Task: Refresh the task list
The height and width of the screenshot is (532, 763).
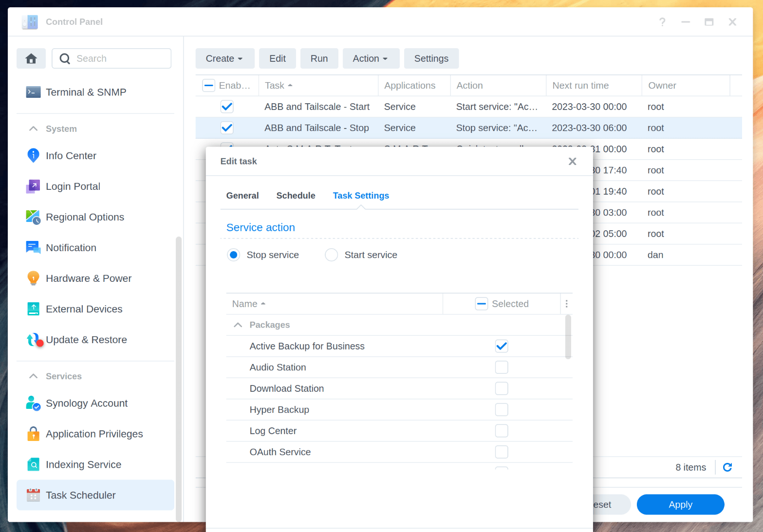Action: point(727,467)
